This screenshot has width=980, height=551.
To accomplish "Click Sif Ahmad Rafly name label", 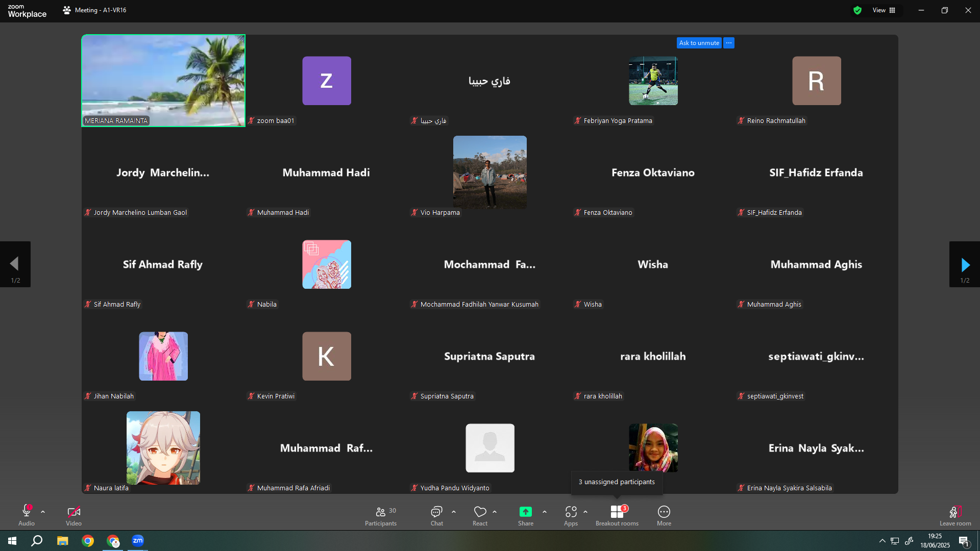I will pos(117,304).
